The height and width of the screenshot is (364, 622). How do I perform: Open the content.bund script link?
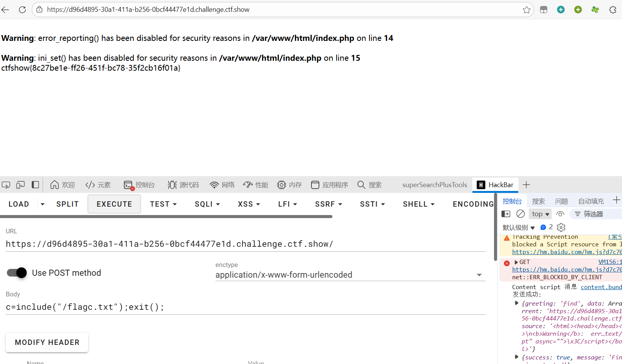click(x=601, y=287)
